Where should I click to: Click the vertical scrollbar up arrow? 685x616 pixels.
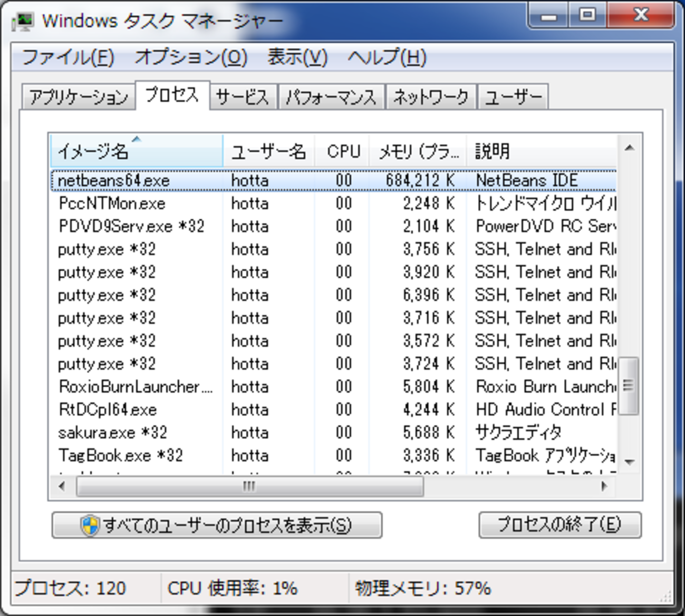point(629,148)
